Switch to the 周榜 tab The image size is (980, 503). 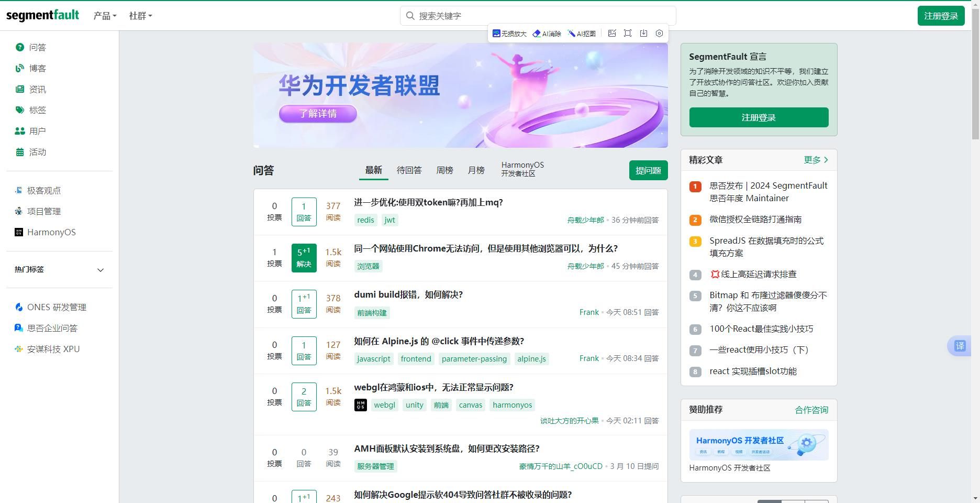click(444, 170)
